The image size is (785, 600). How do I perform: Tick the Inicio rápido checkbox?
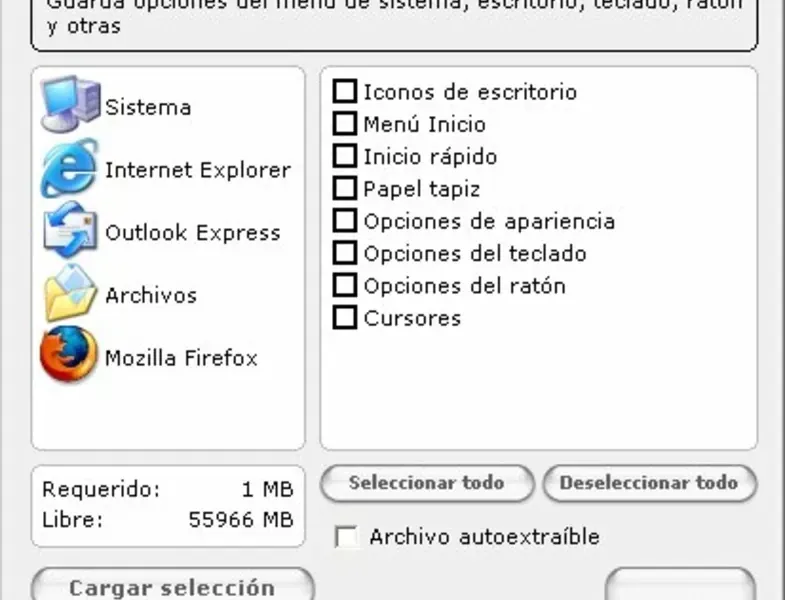[345, 156]
